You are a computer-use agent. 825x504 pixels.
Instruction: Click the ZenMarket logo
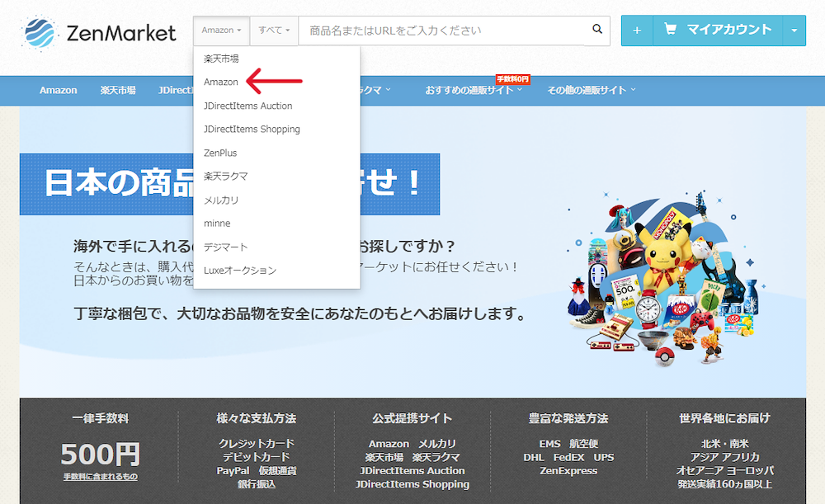99,31
